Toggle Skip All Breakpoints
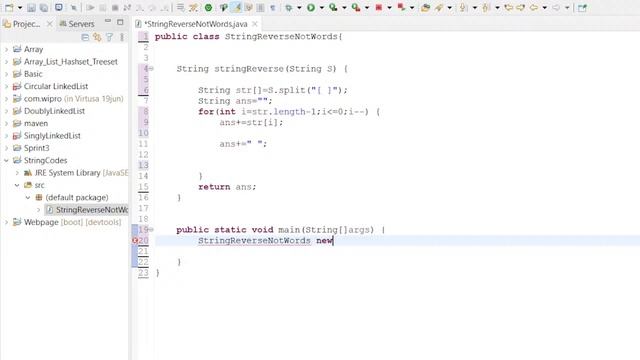 tap(74, 8)
